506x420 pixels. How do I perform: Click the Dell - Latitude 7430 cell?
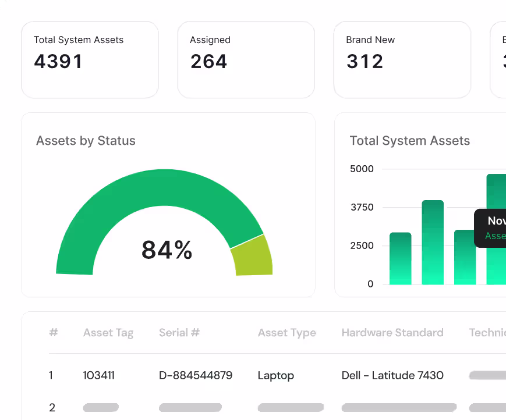coord(392,376)
